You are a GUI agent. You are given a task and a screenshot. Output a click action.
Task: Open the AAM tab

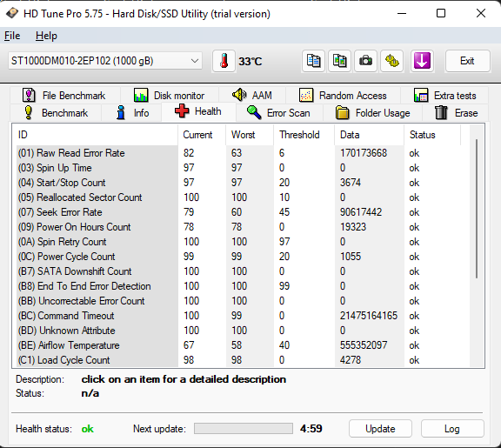[x=252, y=95]
